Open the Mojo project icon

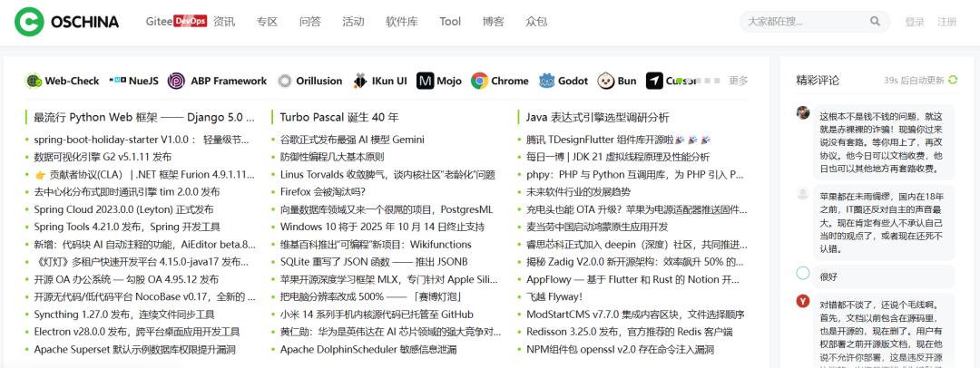coord(426,81)
